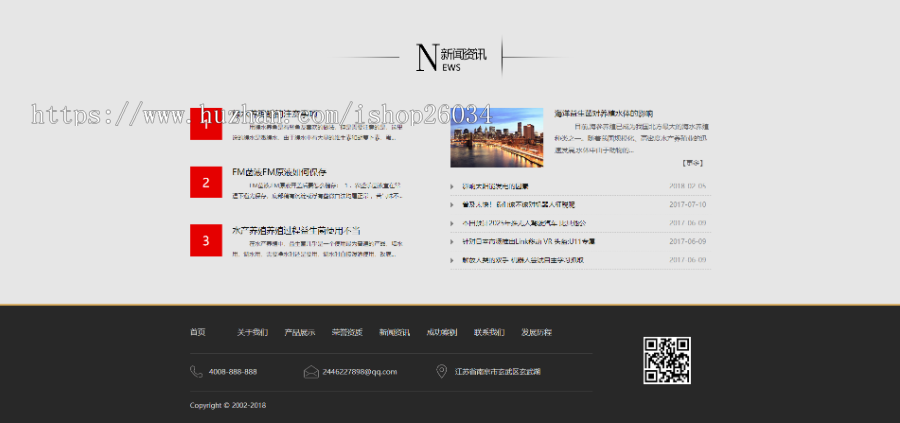Open the city skyline news thumbnail

(496, 137)
